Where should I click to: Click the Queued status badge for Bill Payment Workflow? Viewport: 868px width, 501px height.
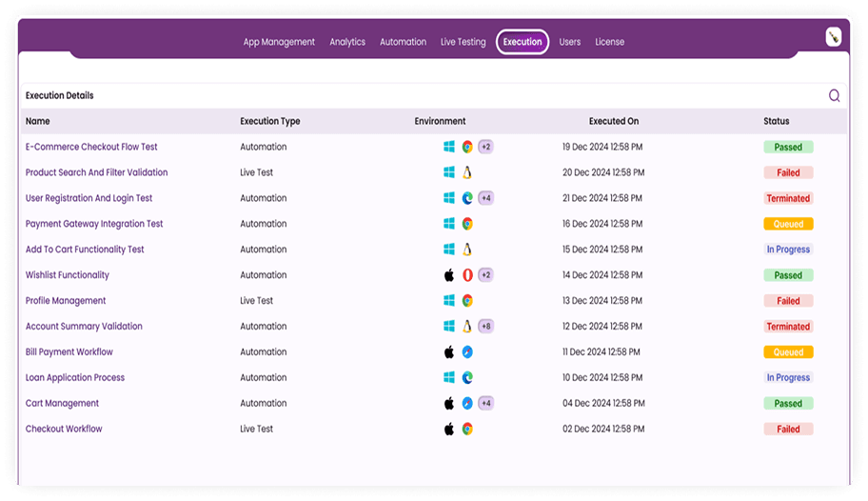click(x=788, y=352)
